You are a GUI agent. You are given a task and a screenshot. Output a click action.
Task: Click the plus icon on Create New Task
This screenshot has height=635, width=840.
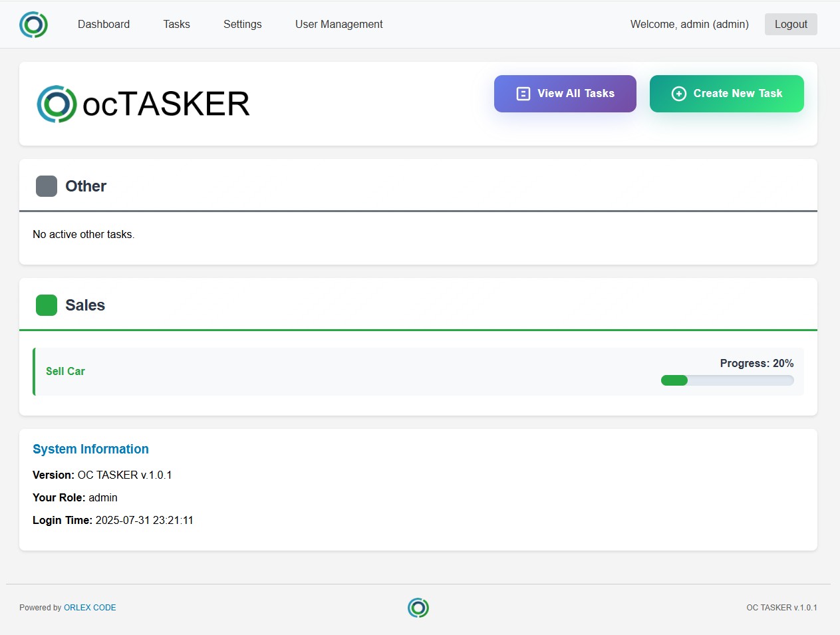(678, 94)
